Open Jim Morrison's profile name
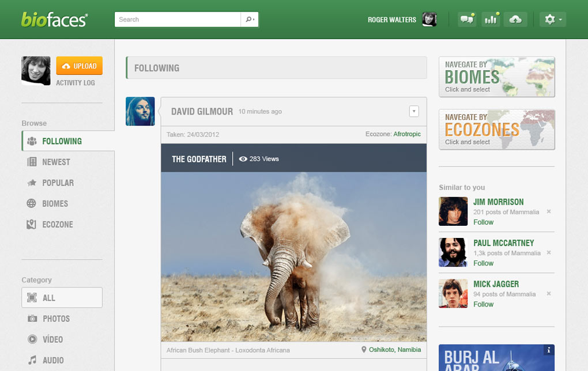Screen dimensions: 588x371 pos(499,202)
